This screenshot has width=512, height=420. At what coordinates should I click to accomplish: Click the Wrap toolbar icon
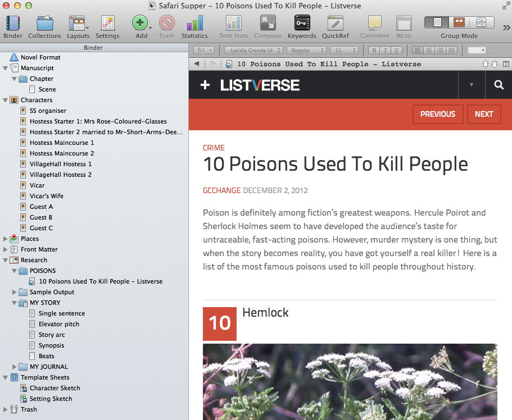[404, 24]
